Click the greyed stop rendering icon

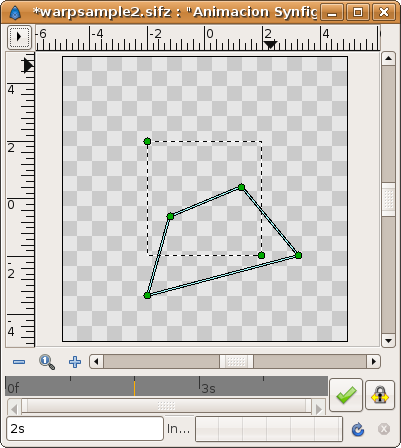coord(384,429)
